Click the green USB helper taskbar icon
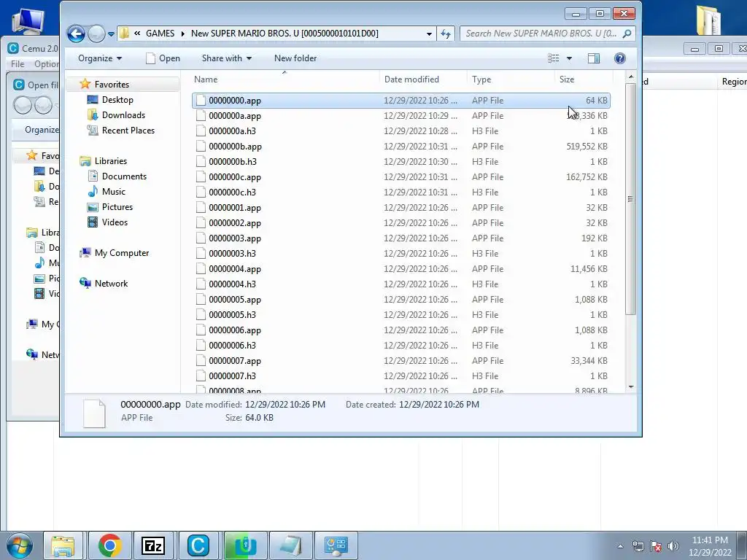Screen dimensions: 747x560 click(244, 545)
